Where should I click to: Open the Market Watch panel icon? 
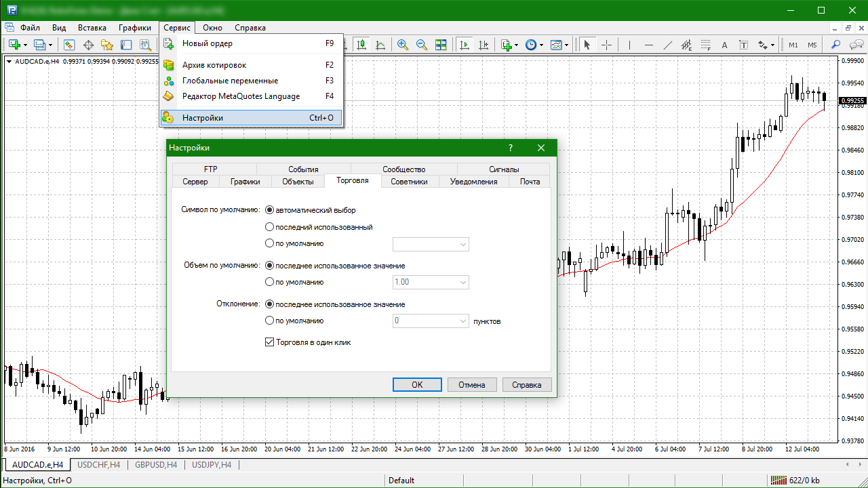click(69, 45)
